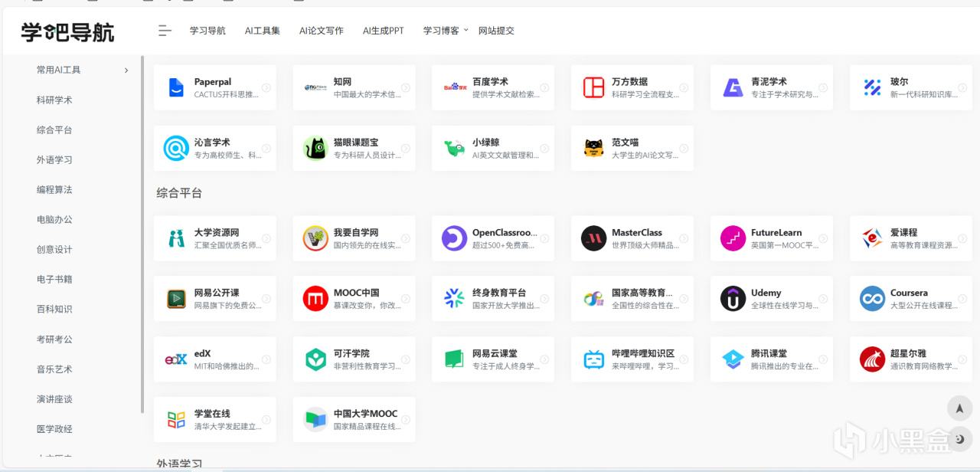Expand the 常用AI工具 sidebar arrow
The height and width of the screenshot is (472, 980).
(x=126, y=70)
